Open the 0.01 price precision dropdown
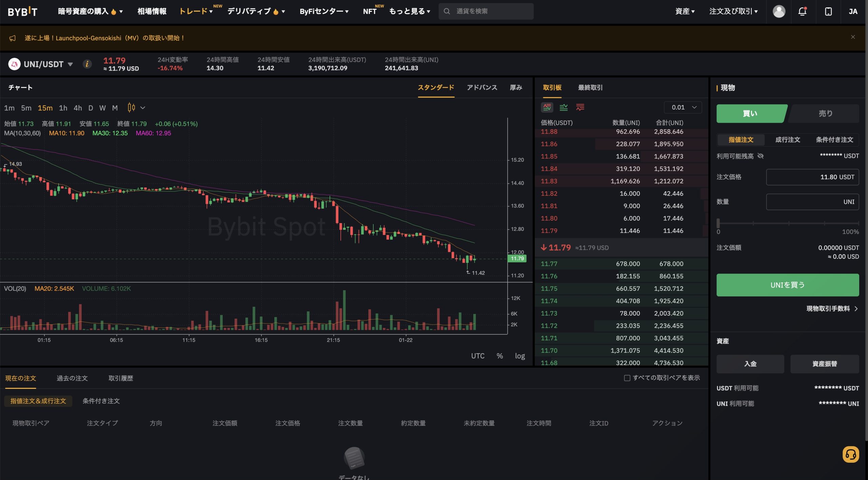Viewport: 868px width, 480px height. click(683, 107)
